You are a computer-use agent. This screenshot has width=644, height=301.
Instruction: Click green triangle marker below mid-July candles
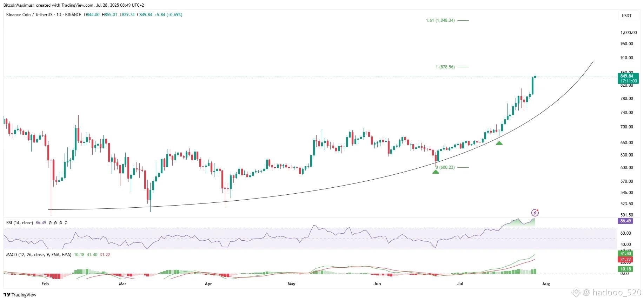point(499,143)
